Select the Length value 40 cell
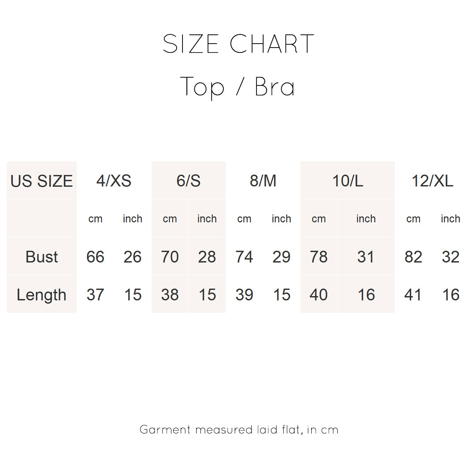The height and width of the screenshot is (476, 476). click(319, 295)
